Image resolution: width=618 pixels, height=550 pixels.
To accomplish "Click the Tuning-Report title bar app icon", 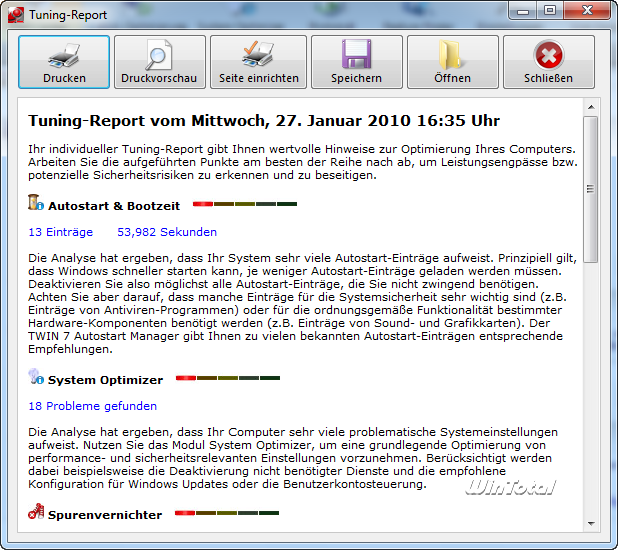I will pos(16,15).
